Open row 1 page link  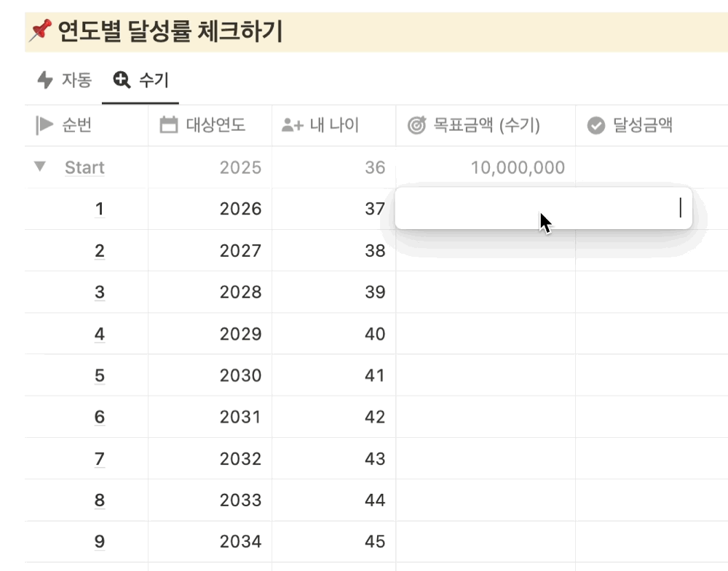point(99,209)
